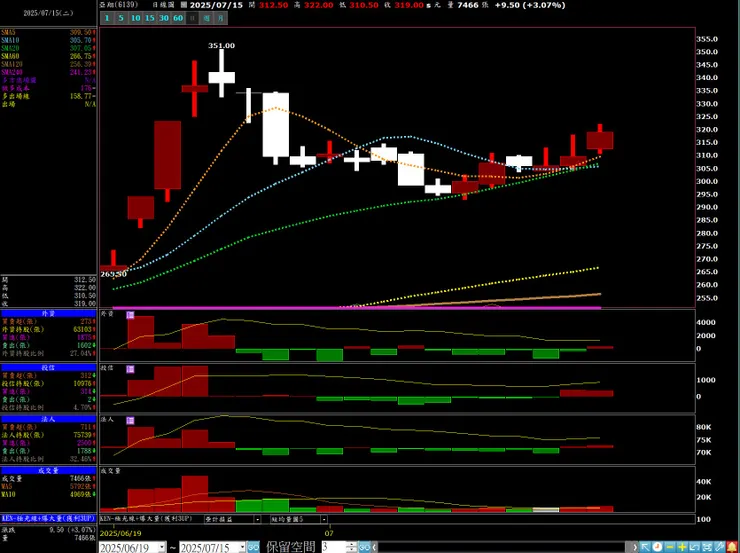740x553 pixels.
Task: Select the arrow cursor tool icon
Action: click(x=645, y=547)
